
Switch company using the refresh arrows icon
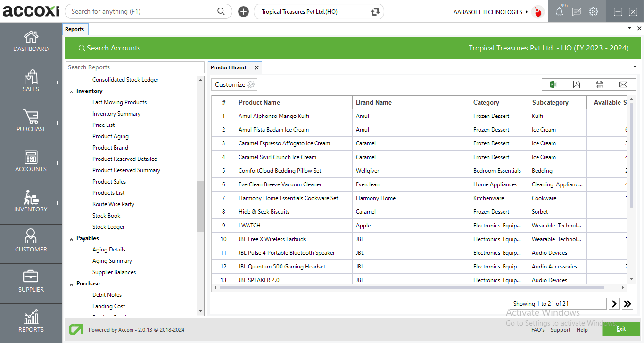375,12
